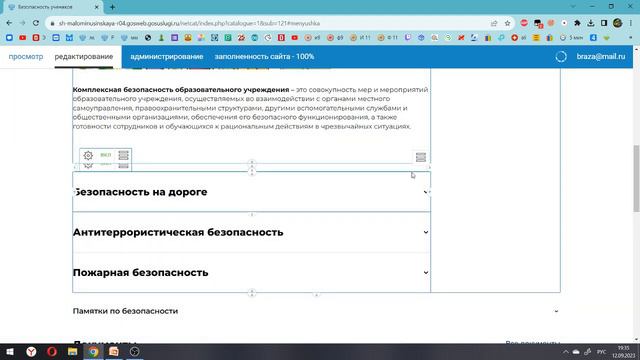
Task: Open заполненность сайта - 100% item
Action: click(264, 57)
